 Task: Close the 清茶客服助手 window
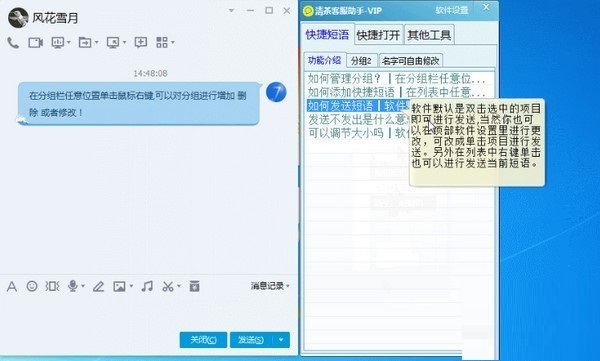pos(486,7)
